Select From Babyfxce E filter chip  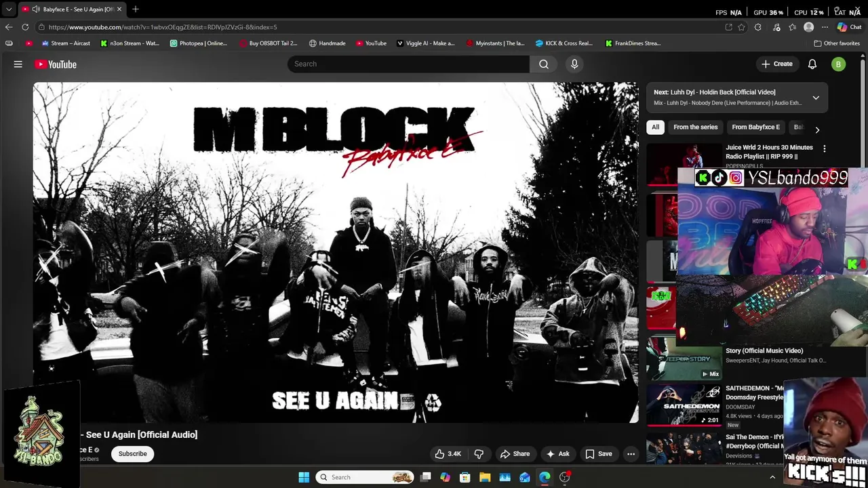coord(755,127)
